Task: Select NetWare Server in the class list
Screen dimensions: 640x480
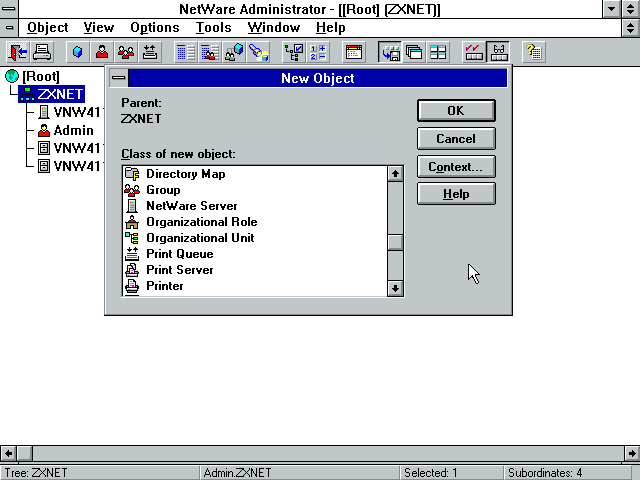Action: [255, 206]
